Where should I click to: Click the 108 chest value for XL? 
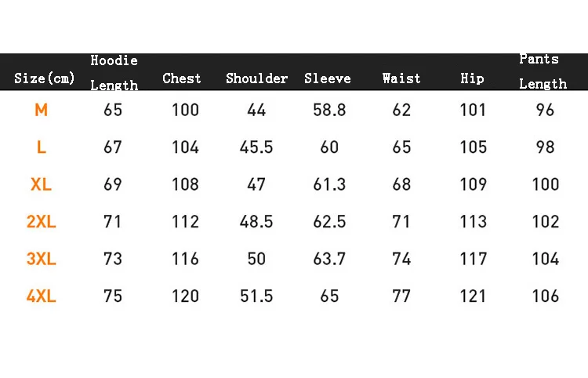[x=185, y=185]
